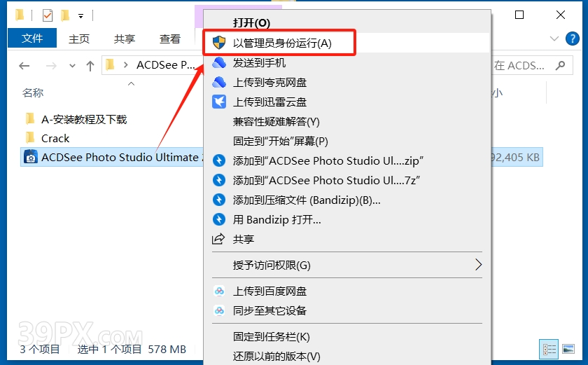Image resolution: width=588 pixels, height=365 pixels.
Task: Click the 同步至其它设备 Baidu icon
Action: (219, 310)
